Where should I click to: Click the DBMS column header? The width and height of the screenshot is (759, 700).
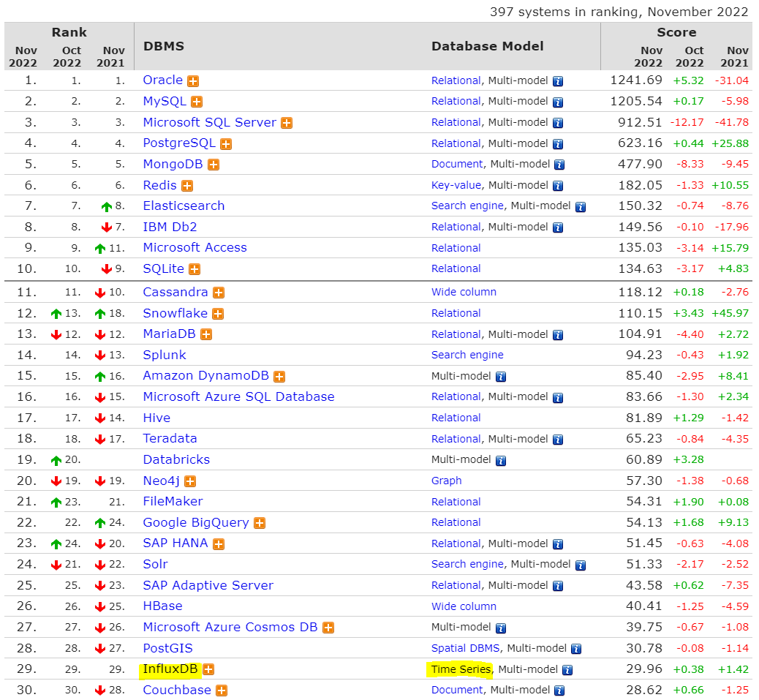164,46
